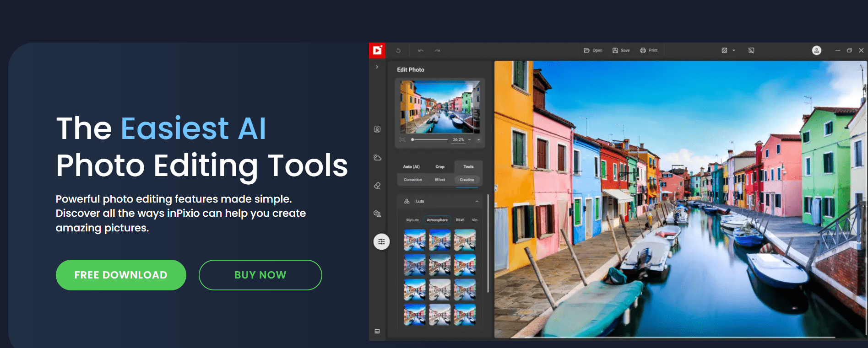Click the user account avatar icon
The height and width of the screenshot is (348, 868).
pyautogui.click(x=816, y=50)
